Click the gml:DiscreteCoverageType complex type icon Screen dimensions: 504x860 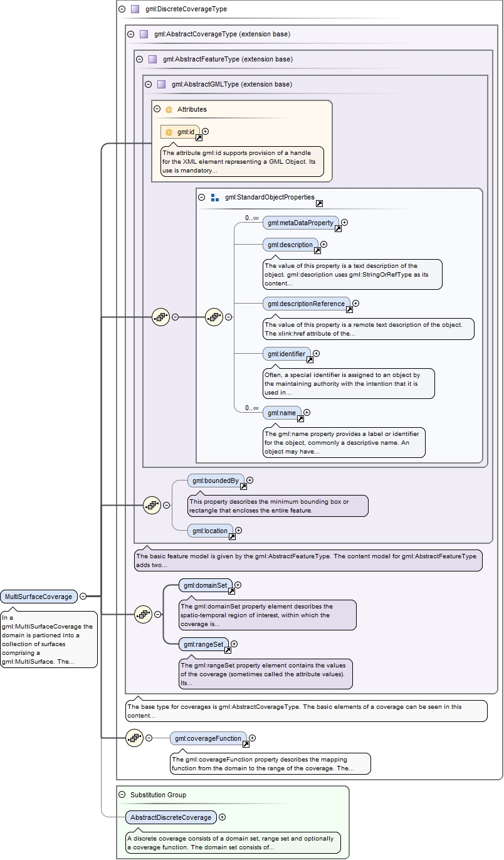click(x=135, y=9)
